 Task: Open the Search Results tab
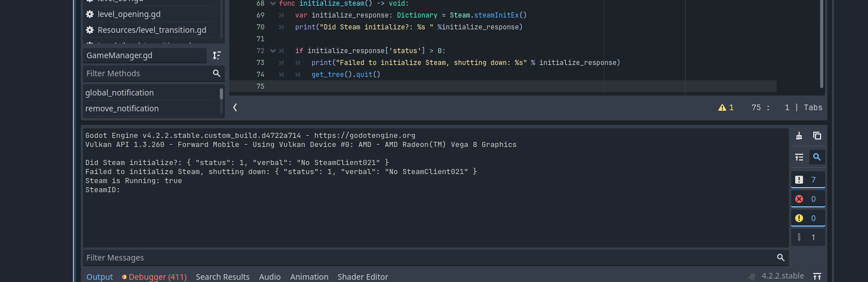(223, 277)
